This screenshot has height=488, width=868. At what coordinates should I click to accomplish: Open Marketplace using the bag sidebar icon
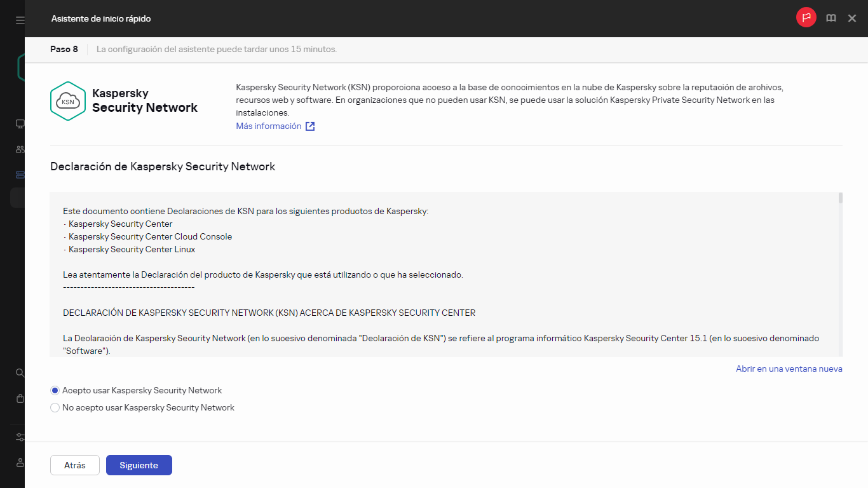coord(19,398)
